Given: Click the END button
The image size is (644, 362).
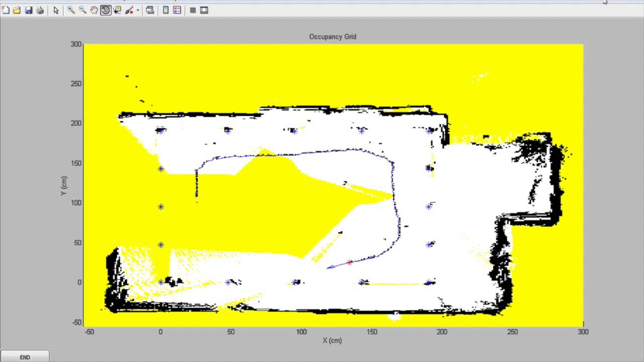Looking at the screenshot, I should pyautogui.click(x=25, y=356).
